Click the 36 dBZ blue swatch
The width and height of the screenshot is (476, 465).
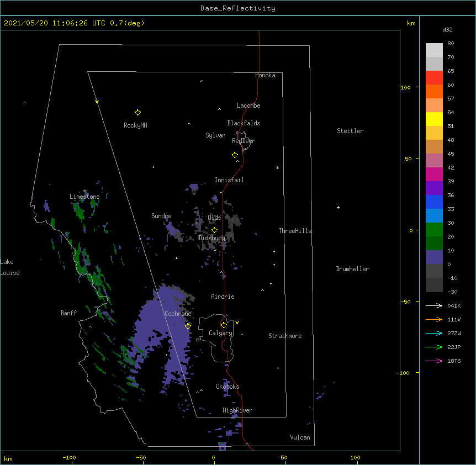coord(434,202)
